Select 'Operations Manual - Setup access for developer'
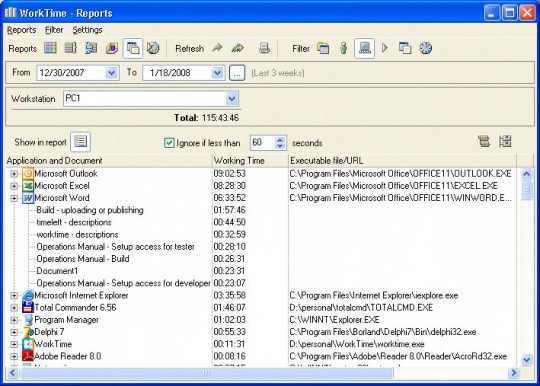540x386 pixels. 123,283
